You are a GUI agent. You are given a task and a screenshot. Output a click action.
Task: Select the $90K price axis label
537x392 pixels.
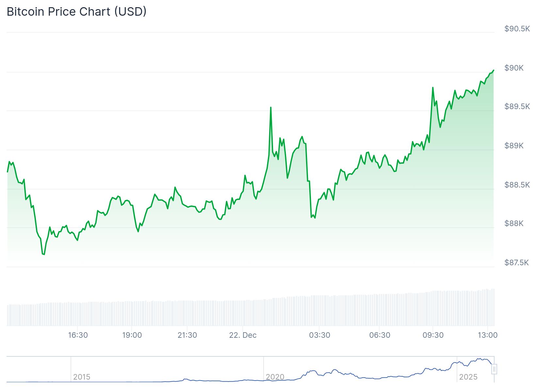514,68
